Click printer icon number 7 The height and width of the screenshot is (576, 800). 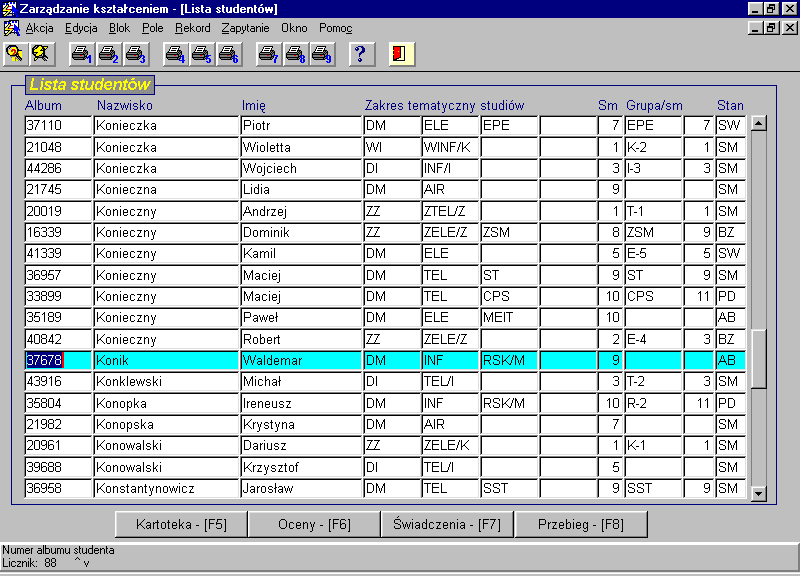pyautogui.click(x=268, y=54)
